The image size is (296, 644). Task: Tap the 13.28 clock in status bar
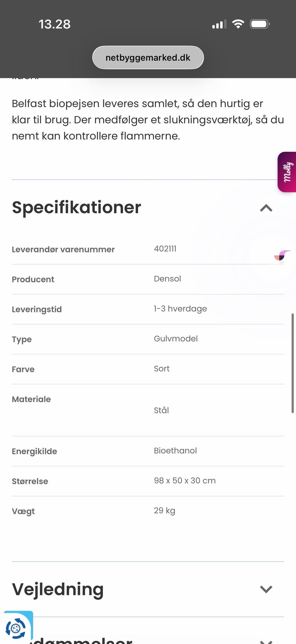coord(55,24)
